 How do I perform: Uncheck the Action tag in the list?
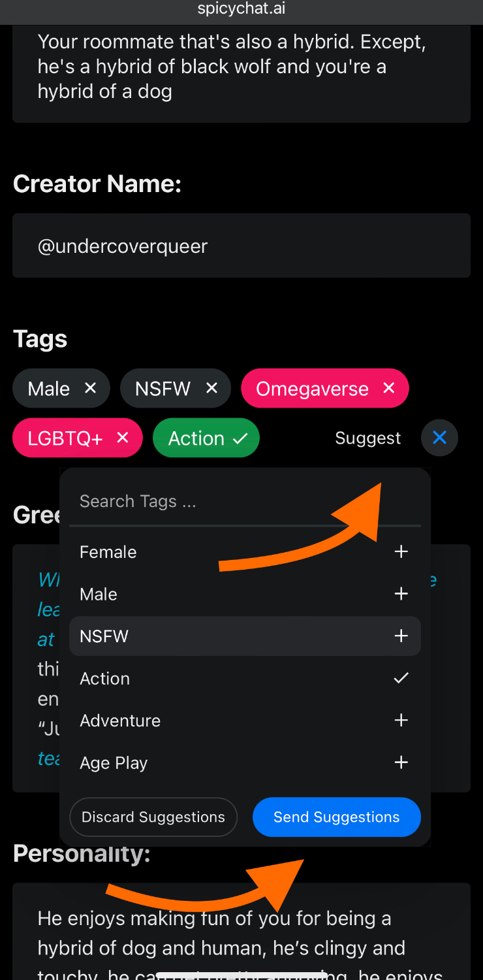pyautogui.click(x=401, y=678)
